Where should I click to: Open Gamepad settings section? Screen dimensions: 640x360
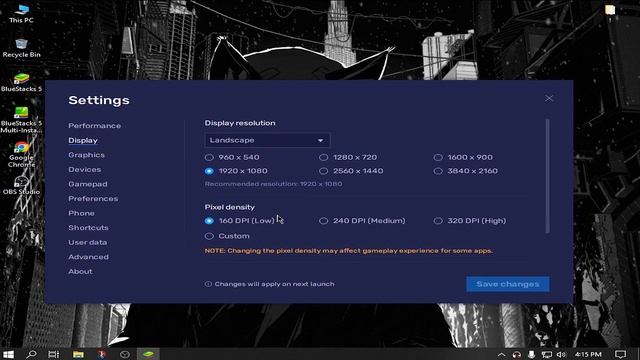pyautogui.click(x=88, y=184)
